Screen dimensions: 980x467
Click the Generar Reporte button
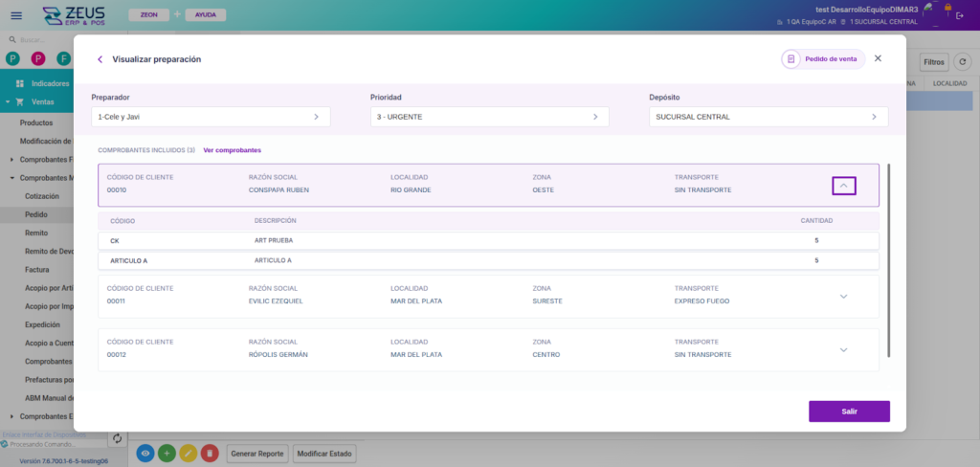pos(256,453)
